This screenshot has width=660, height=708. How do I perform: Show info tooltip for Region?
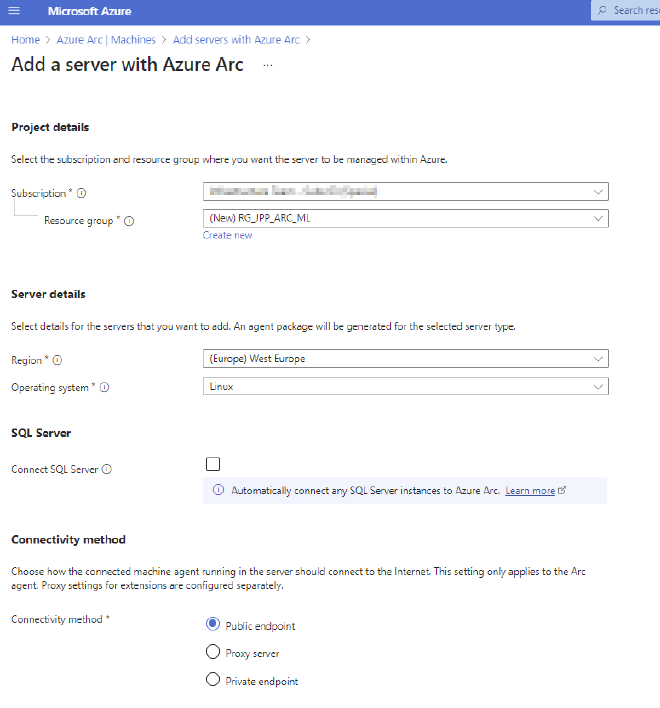click(x=57, y=360)
